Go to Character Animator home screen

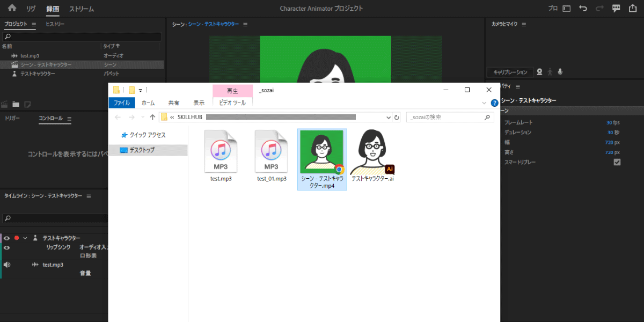tap(12, 9)
